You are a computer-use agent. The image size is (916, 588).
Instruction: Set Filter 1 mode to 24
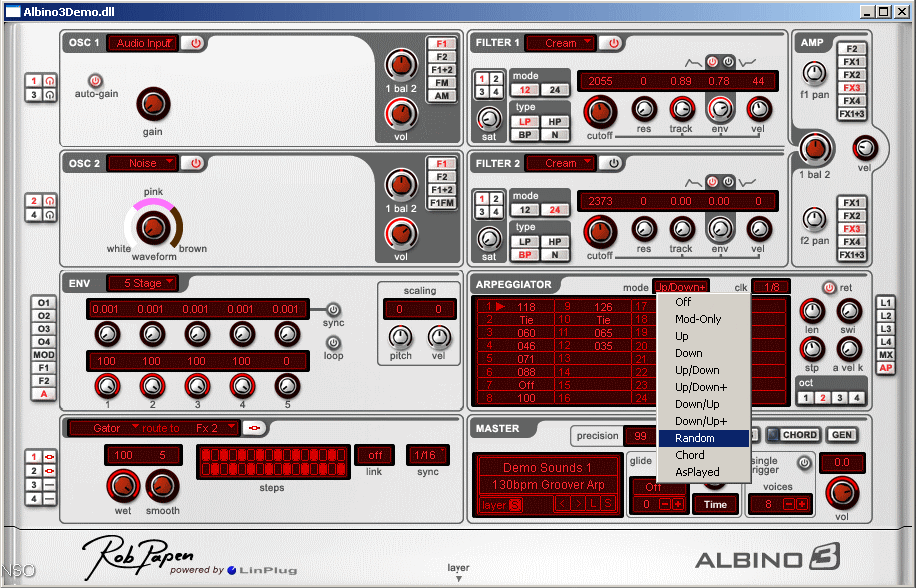point(555,89)
